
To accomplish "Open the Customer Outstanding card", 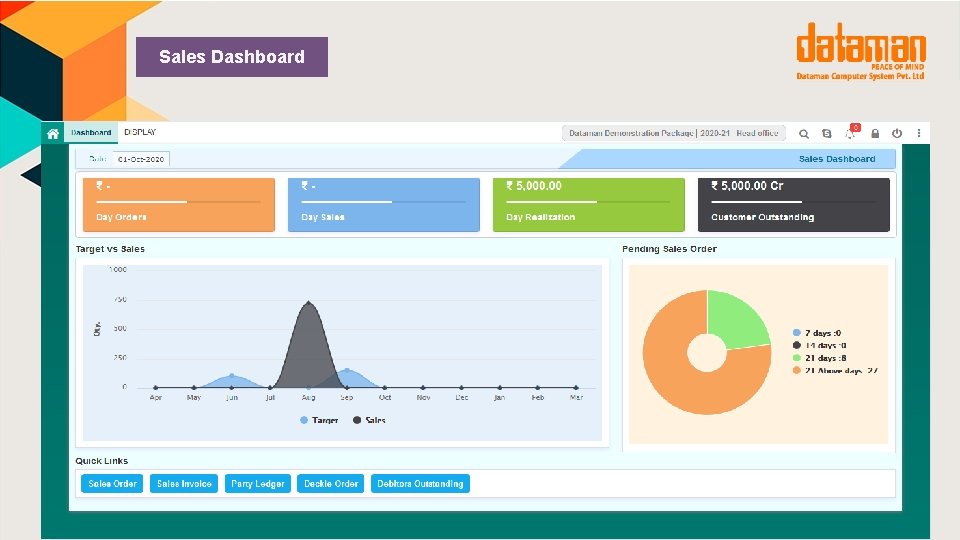I will 793,204.
